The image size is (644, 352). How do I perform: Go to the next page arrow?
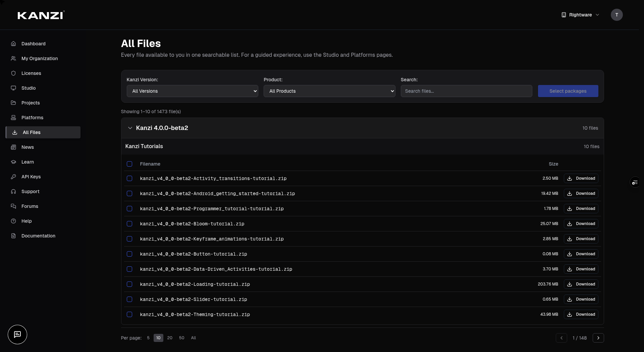click(x=598, y=338)
